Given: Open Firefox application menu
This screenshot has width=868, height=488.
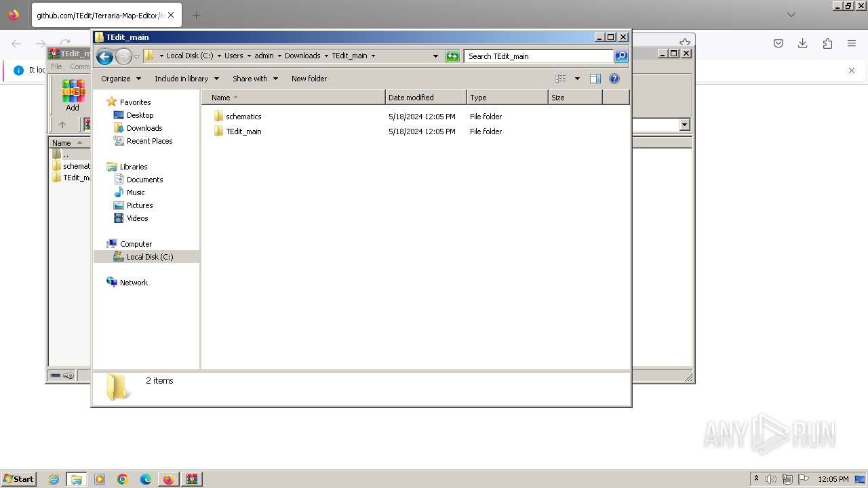Looking at the screenshot, I should (x=852, y=43).
